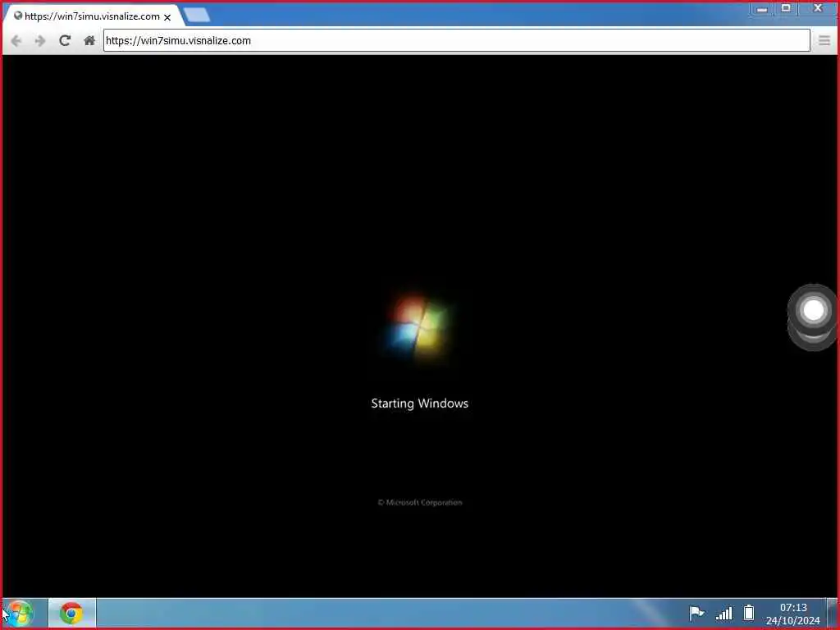Open the browser hamburger menu
Image resolution: width=840 pixels, height=630 pixels.
824,41
